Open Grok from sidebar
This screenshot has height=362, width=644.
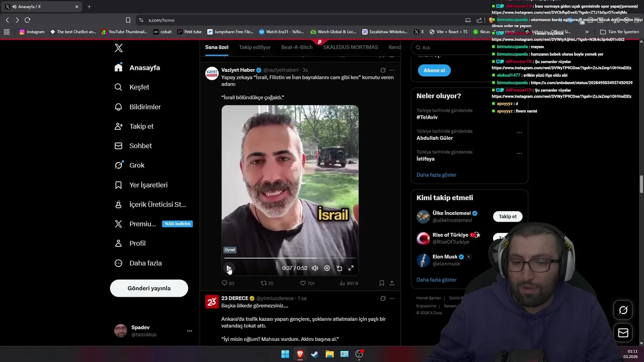(130, 165)
